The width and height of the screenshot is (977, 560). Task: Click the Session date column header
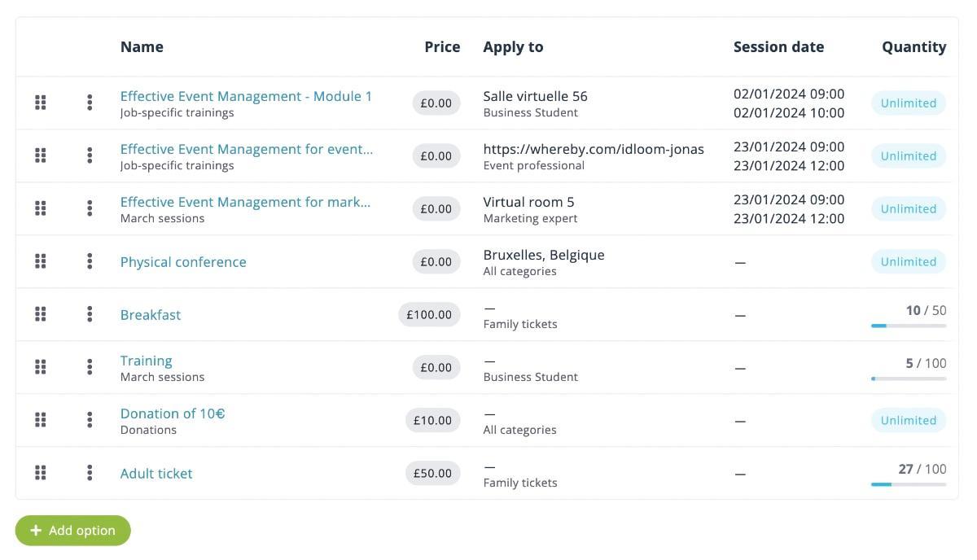pos(778,47)
